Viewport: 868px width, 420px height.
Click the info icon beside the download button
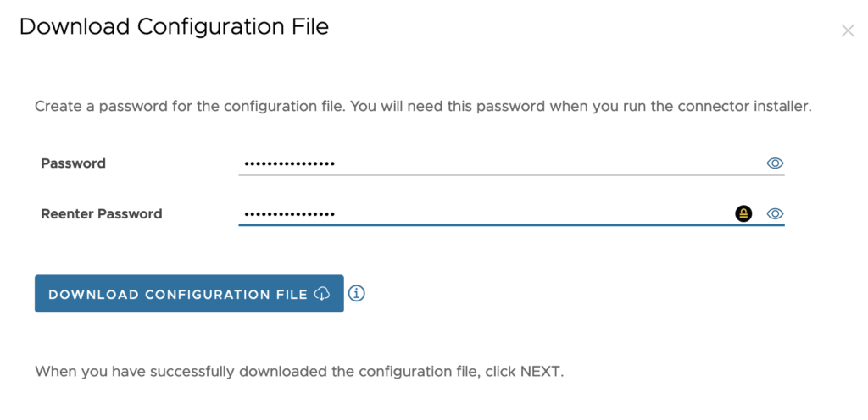[357, 294]
